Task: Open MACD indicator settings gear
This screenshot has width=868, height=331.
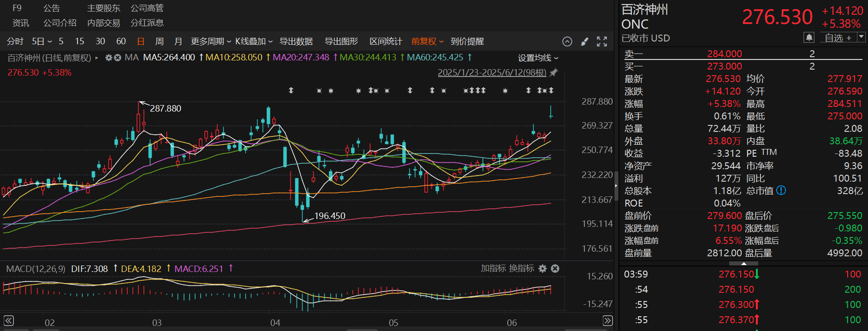Action: point(543,268)
